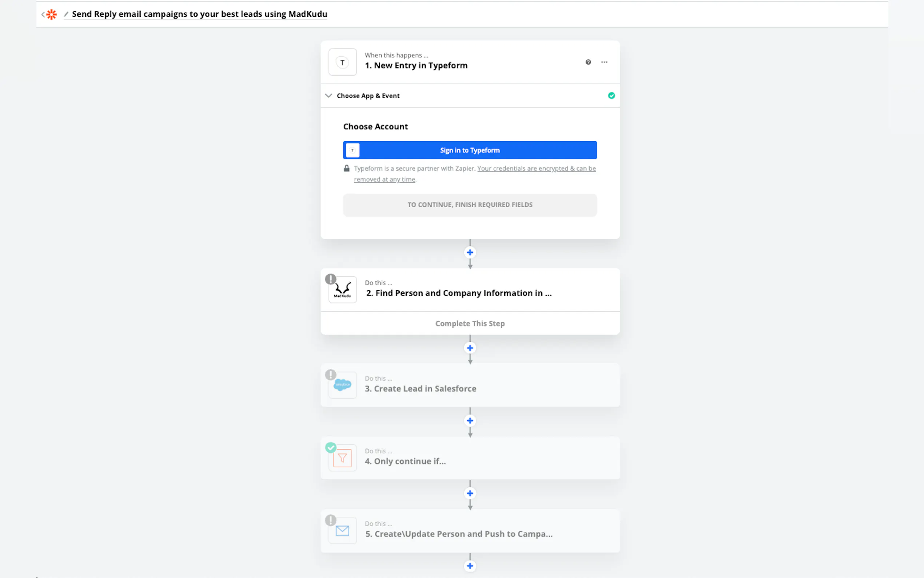Click the filter funnel icon on step 4
924x578 pixels.
(342, 458)
